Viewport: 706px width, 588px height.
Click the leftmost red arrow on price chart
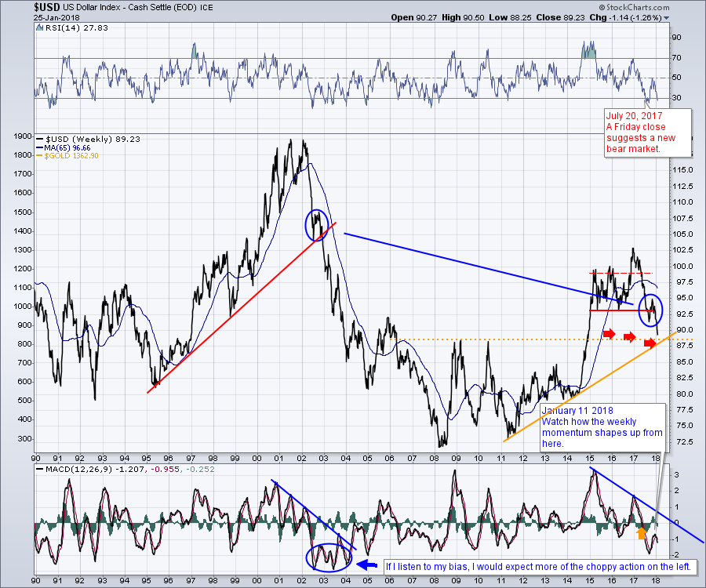pos(610,335)
